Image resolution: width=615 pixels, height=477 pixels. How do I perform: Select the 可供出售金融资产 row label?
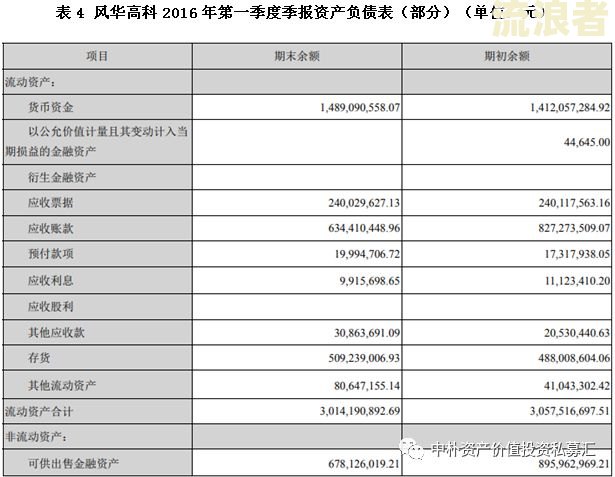[73, 463]
